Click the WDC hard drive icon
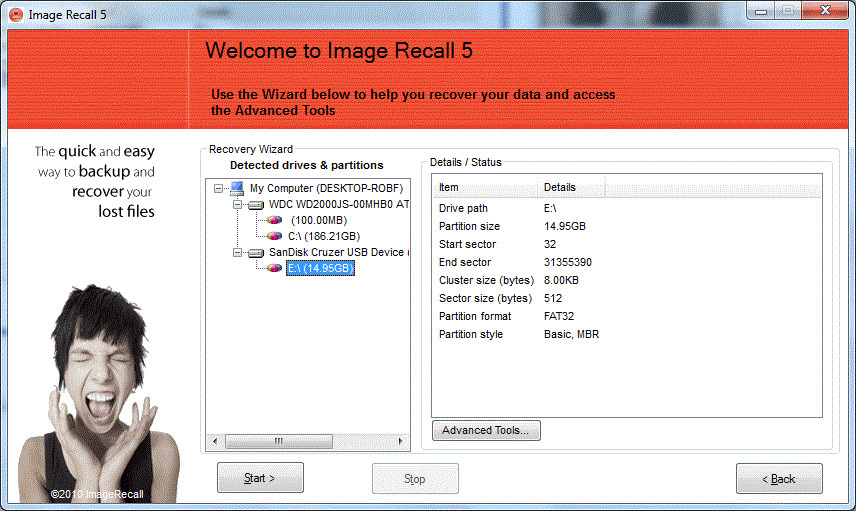The height and width of the screenshot is (511, 856). (x=255, y=205)
